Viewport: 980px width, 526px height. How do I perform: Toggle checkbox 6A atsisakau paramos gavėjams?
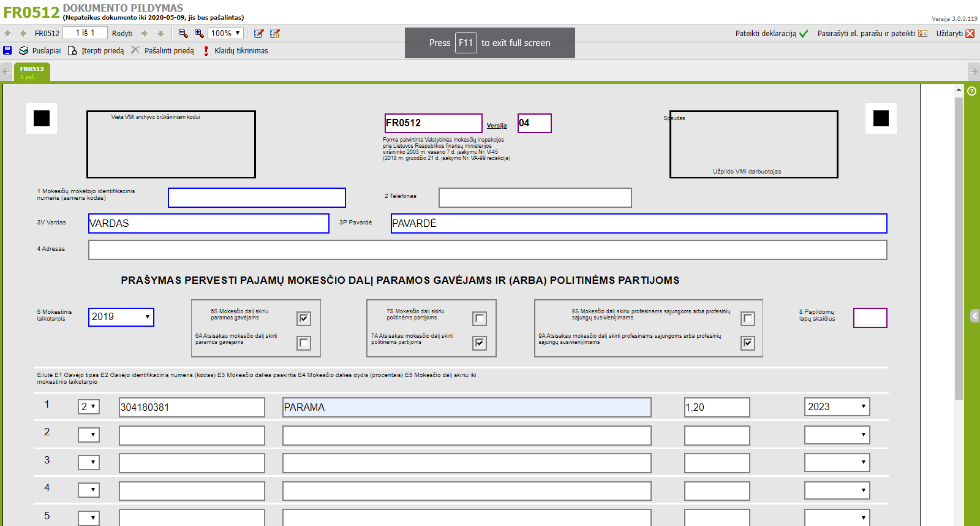pyautogui.click(x=304, y=343)
